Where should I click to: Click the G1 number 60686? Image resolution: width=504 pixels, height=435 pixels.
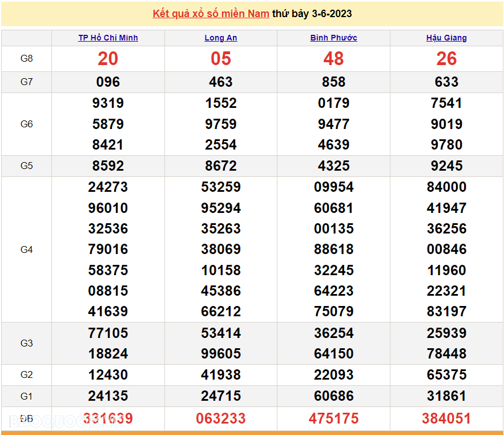[x=333, y=396]
